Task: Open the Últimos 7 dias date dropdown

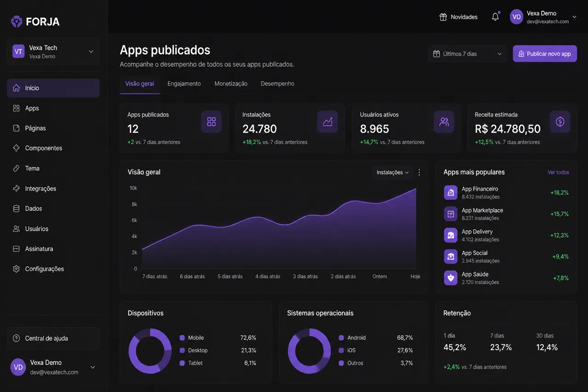Action: [x=467, y=54]
